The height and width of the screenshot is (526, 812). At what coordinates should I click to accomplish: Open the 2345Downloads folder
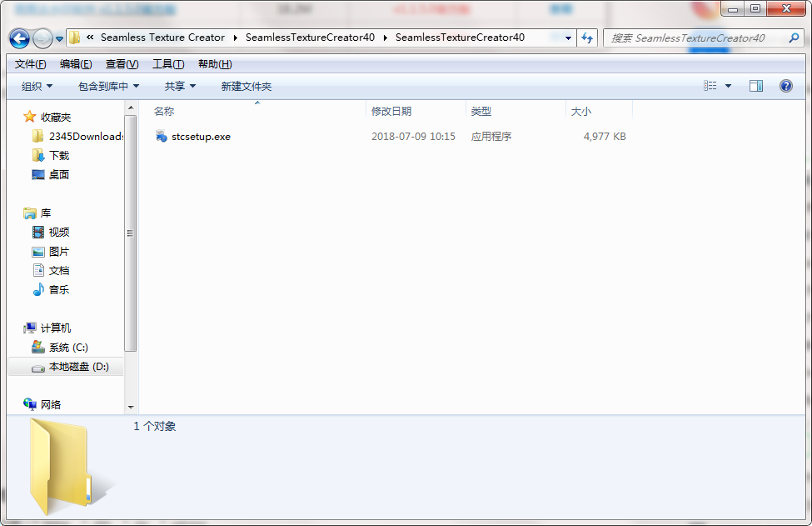(86, 137)
